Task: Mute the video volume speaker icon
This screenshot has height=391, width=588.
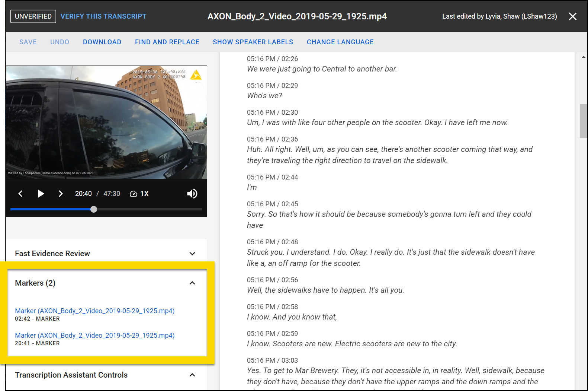Action: (x=192, y=194)
